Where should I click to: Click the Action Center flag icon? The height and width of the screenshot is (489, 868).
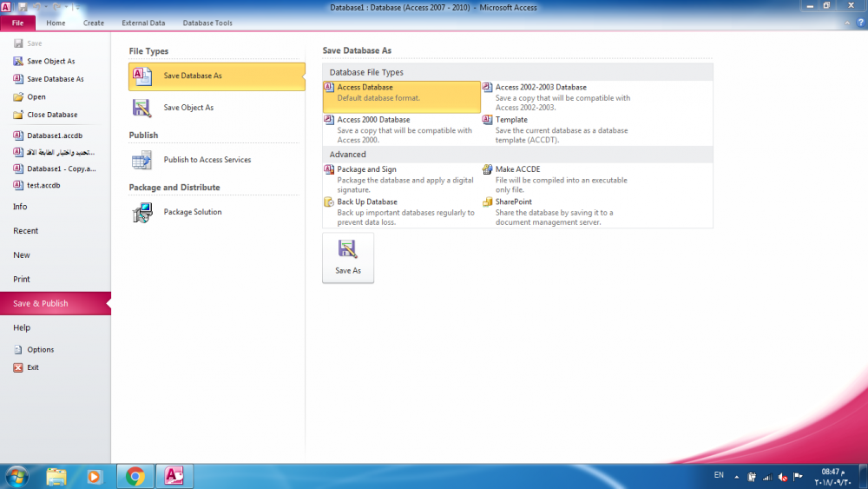[798, 476]
